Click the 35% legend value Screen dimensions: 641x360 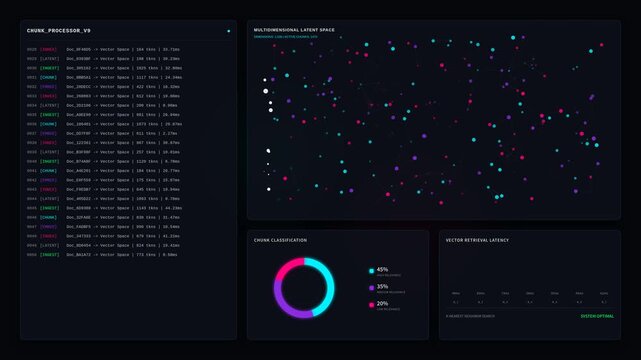382,287
